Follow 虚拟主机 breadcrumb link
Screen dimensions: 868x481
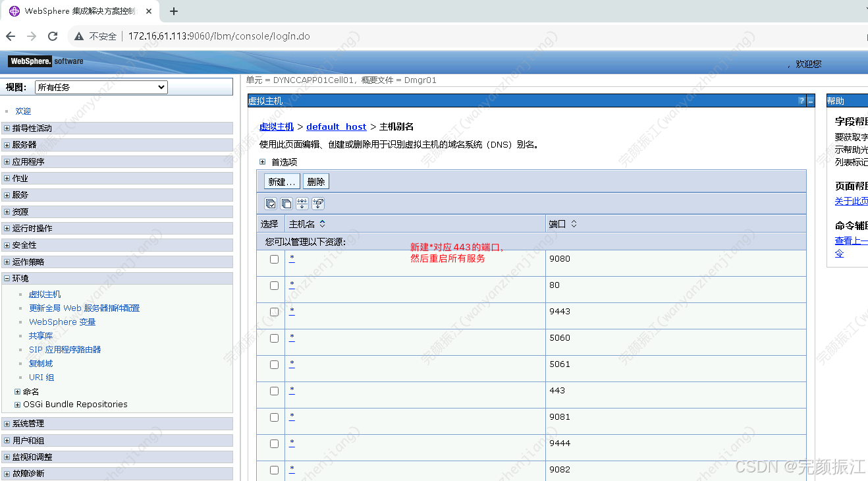pos(277,127)
